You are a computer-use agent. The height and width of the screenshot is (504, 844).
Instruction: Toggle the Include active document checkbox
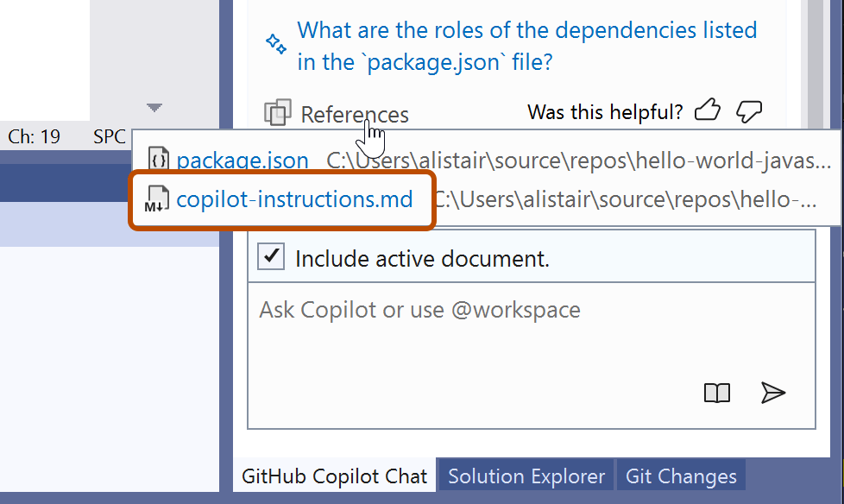(270, 256)
